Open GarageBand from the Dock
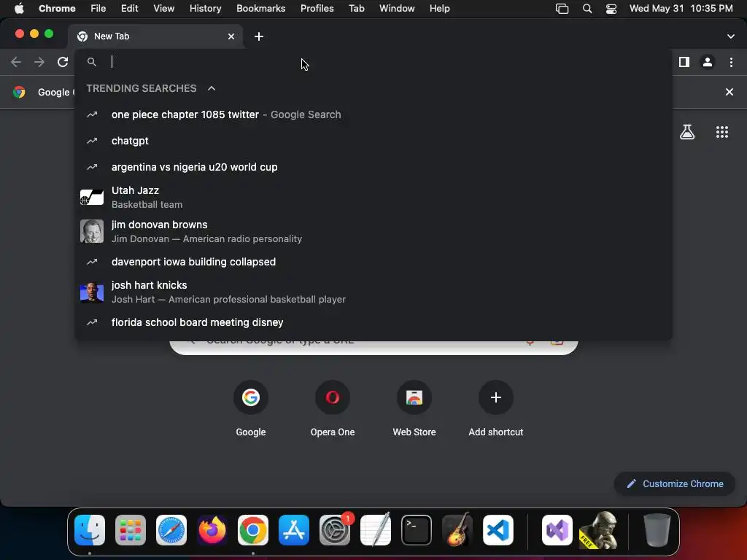This screenshot has width=747, height=560. tap(457, 530)
